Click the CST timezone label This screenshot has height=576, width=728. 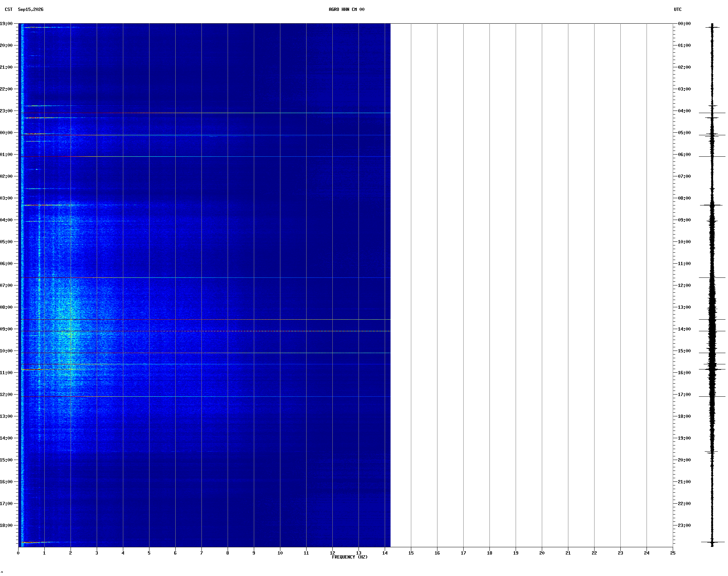9,9
